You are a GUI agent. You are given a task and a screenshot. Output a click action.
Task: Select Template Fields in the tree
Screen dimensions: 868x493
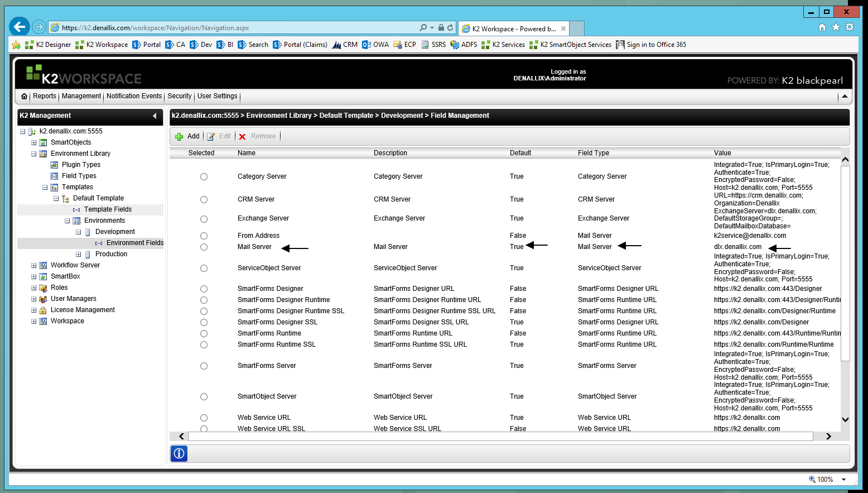(x=108, y=209)
